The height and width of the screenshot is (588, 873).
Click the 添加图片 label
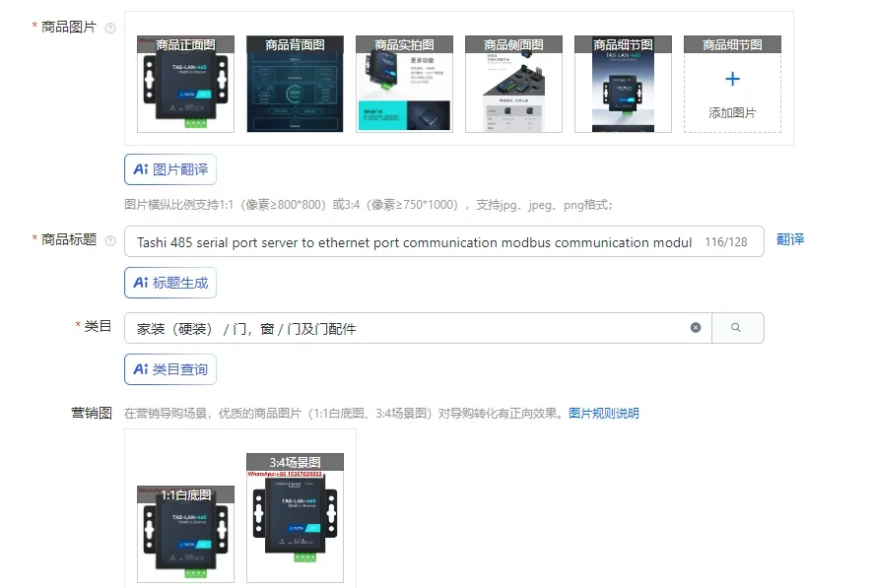pyautogui.click(x=733, y=113)
